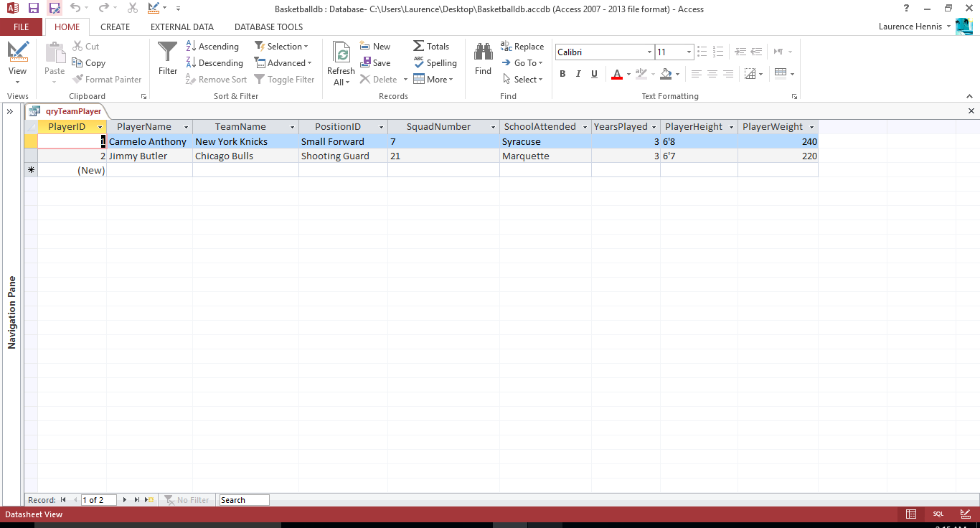Open the TeamName column filter arrow
980x528 pixels.
tap(292, 127)
